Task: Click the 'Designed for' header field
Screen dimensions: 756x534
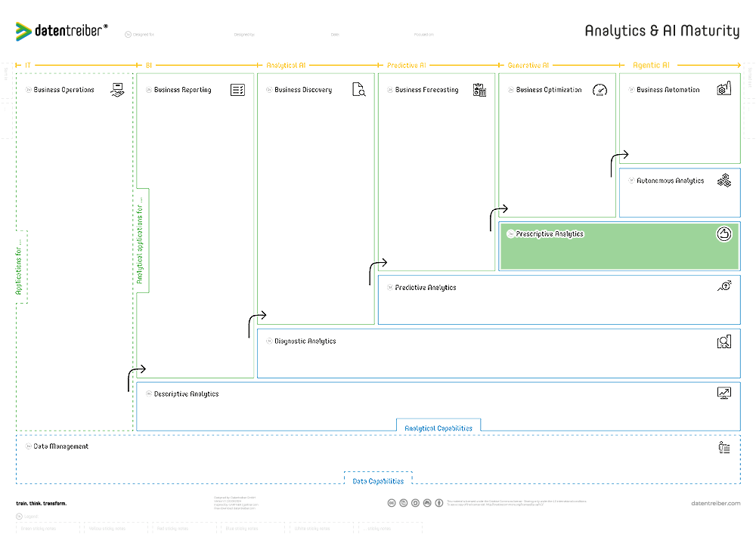Action: pos(143,35)
